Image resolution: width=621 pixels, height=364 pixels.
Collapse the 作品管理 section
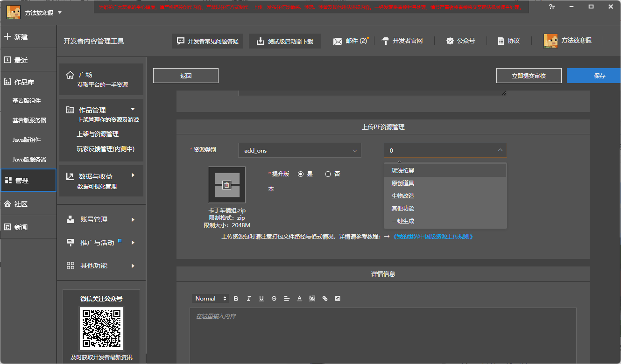click(x=133, y=109)
